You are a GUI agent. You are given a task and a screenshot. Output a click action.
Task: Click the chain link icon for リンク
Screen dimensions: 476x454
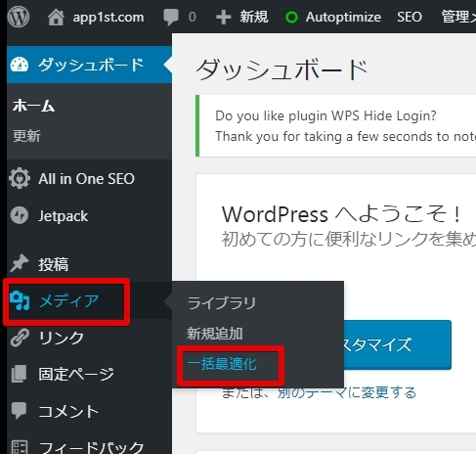pos(20,338)
